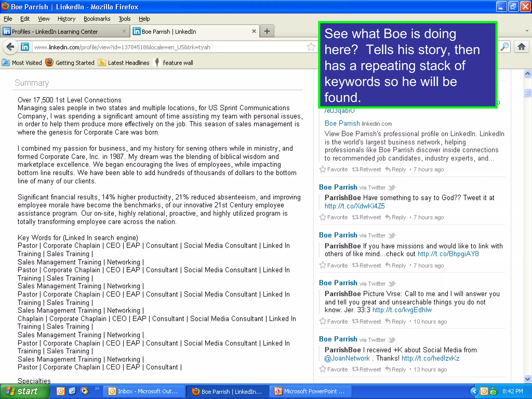Favorite the missions tweet
The image size is (532, 399).
click(334, 265)
